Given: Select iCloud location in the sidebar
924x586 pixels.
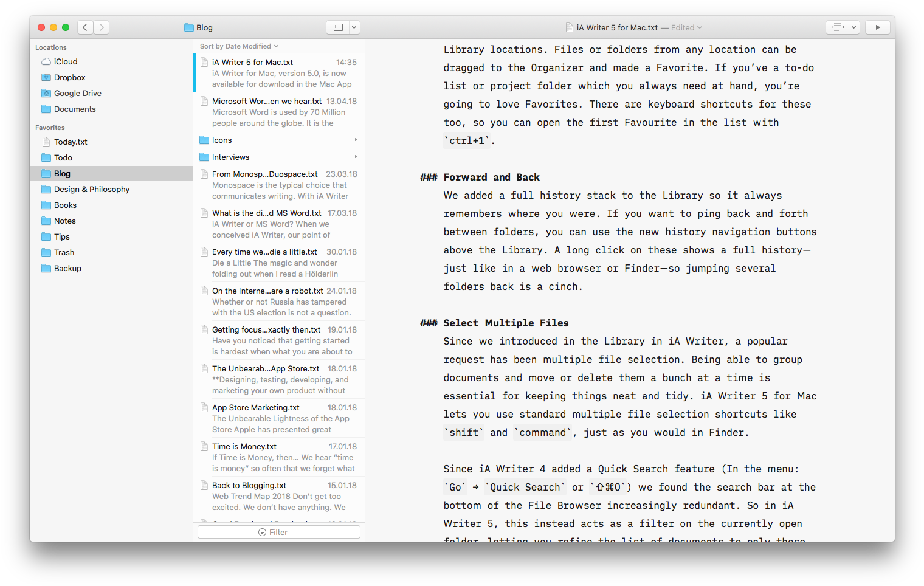Looking at the screenshot, I should (65, 61).
